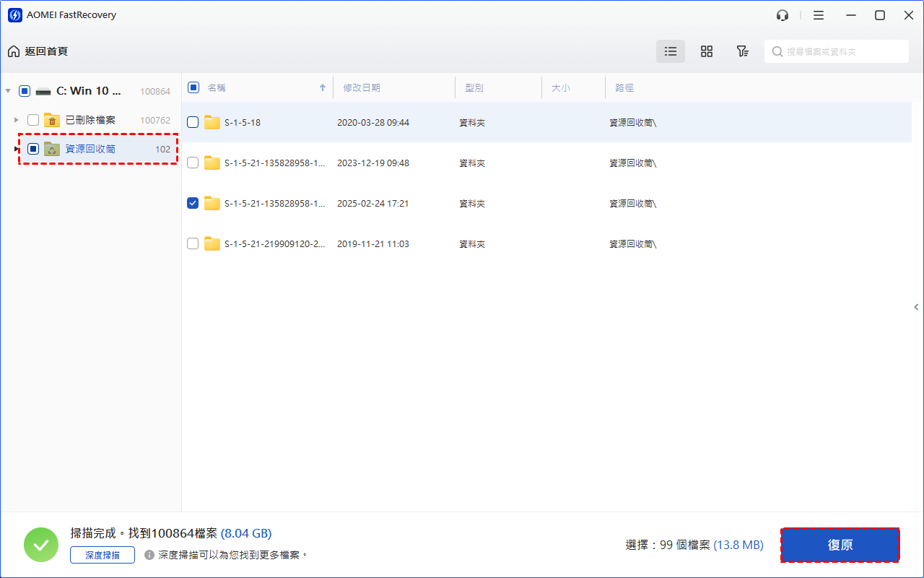Click the file count 100762 in tree
The image size is (924, 578).
155,121
